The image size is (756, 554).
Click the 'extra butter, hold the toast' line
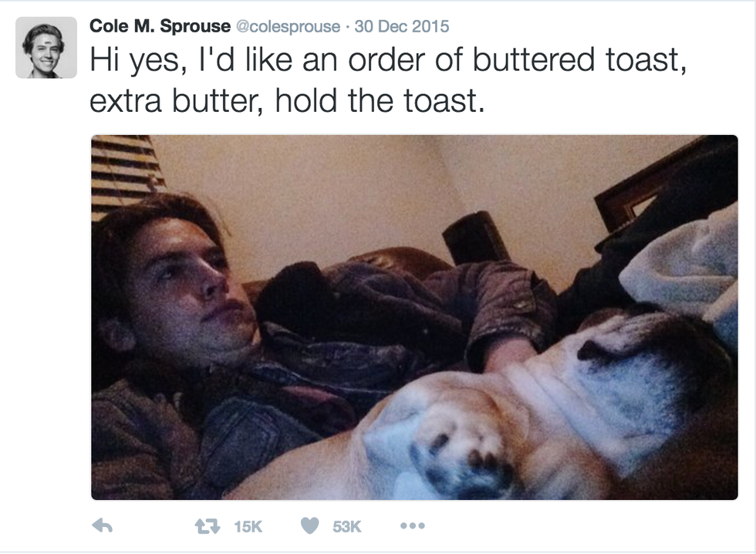pos(287,101)
